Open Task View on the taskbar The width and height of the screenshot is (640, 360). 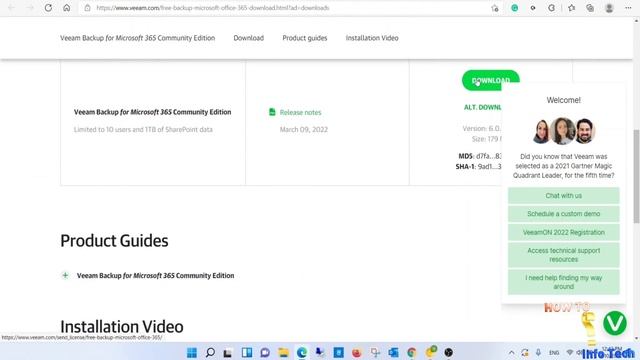(x=228, y=352)
